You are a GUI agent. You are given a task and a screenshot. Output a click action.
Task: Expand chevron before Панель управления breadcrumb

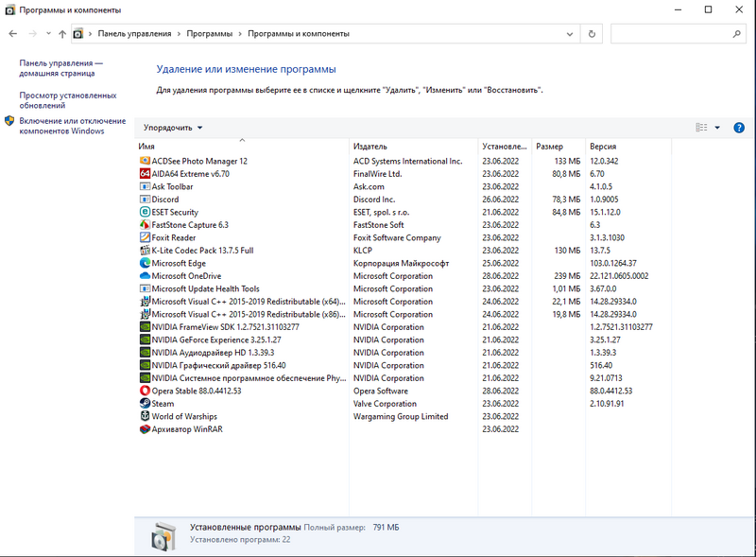click(90, 34)
